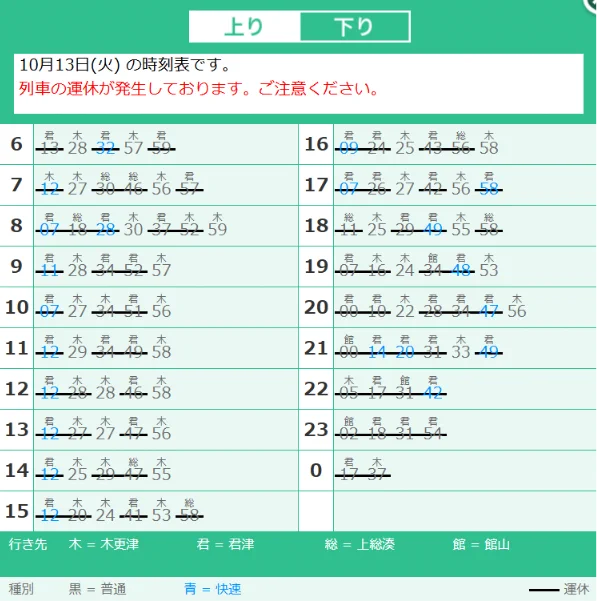Viewport: 597px width, 601px height.
Task: Select the 53 departure in the 19 o'clock row
Action: pos(489,271)
